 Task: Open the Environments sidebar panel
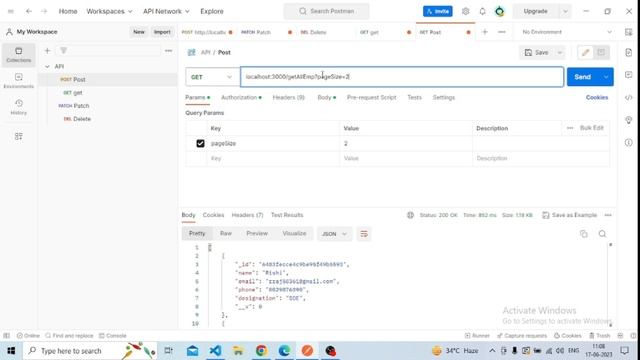18,81
